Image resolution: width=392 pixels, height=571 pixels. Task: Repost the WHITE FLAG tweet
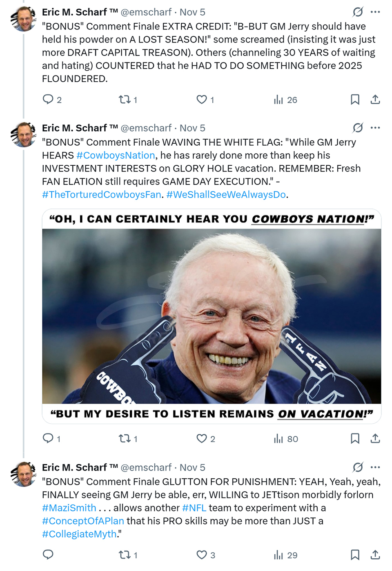(x=124, y=438)
